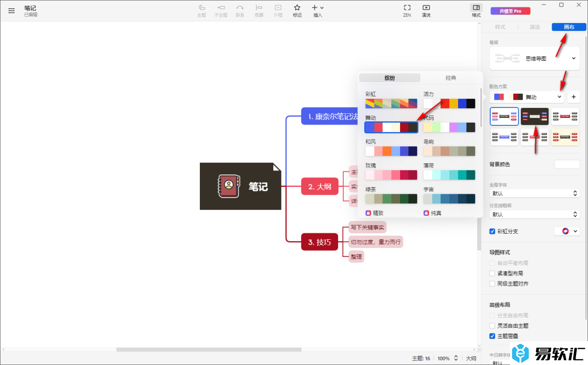Screen dimensions: 588x365
Task: Open the 思维导图 skeleton dropdown
Action: point(535,58)
